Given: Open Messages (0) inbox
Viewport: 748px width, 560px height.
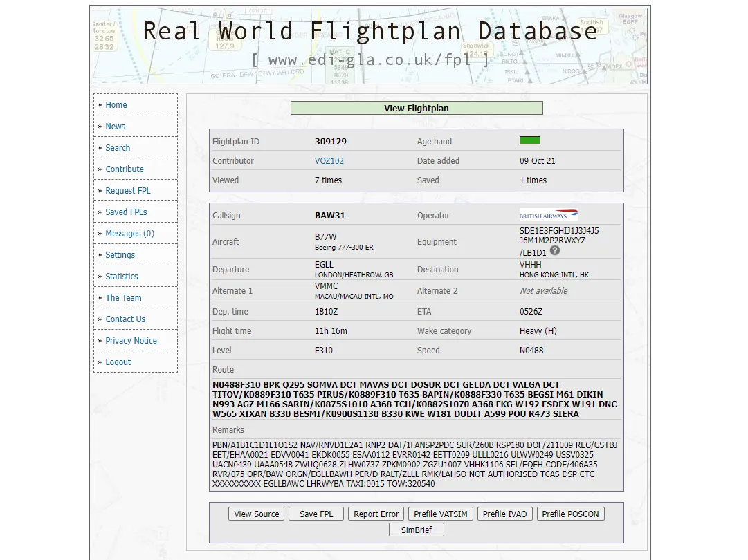Looking at the screenshot, I should [x=130, y=234].
